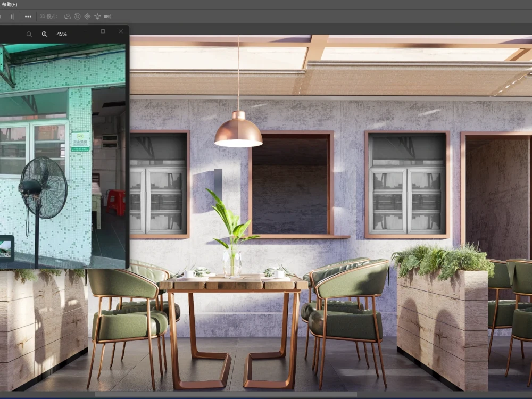Screen dimensions: 532x399
Task: Select the 3D pan camera mode icon
Action: tap(87, 16)
